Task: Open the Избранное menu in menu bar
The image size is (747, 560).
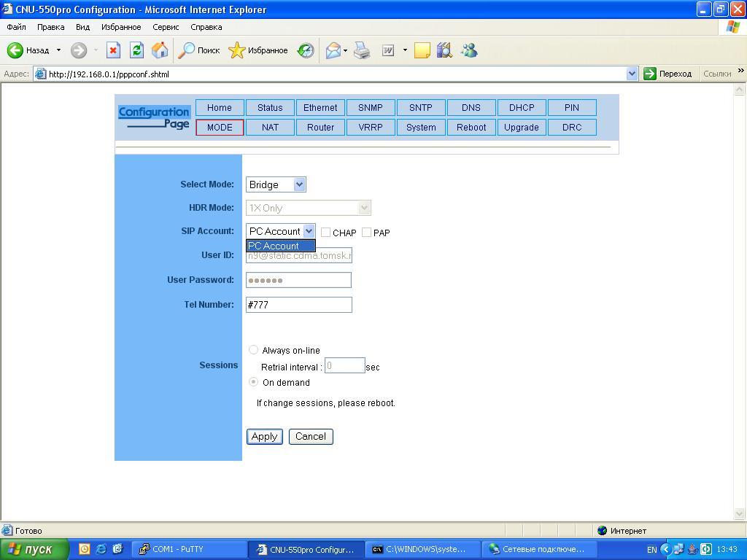Action: tap(121, 27)
